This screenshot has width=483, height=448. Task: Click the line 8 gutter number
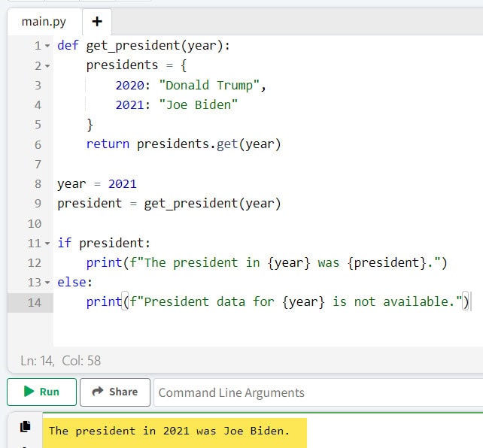(x=38, y=184)
